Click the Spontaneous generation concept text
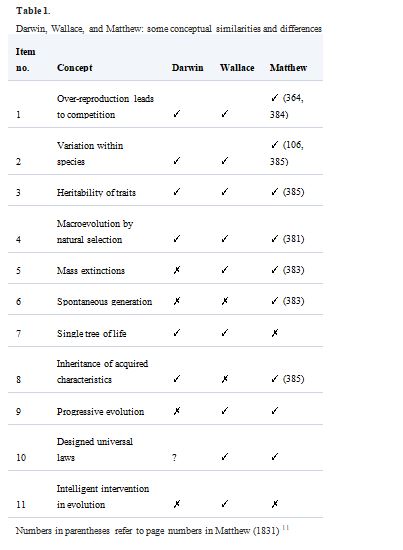Image resolution: width=403 pixels, height=550 pixels. [105, 302]
